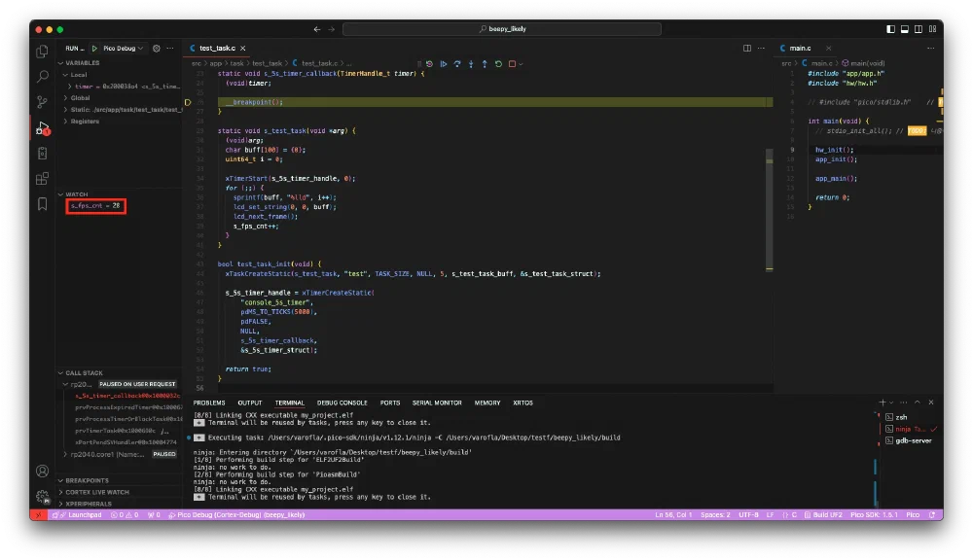Open the Pico Debug configuration dropdown
Viewport: 973px width, 560px height.
[123, 48]
